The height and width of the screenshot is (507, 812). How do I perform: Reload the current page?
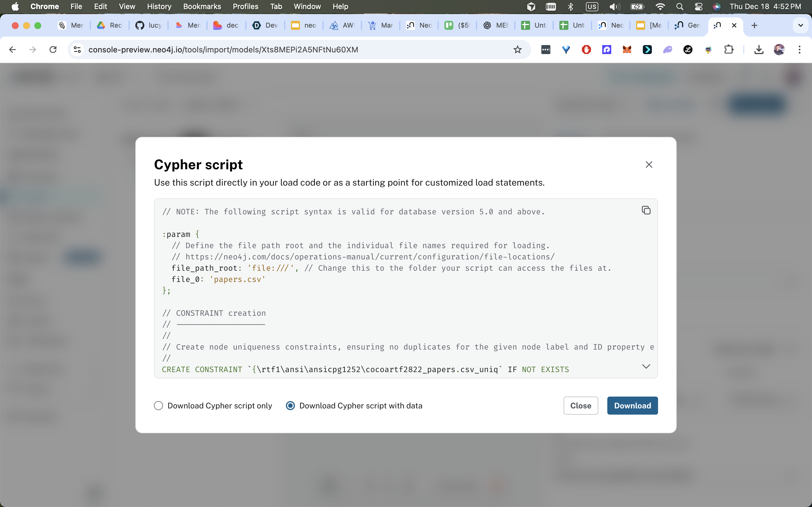tap(53, 50)
